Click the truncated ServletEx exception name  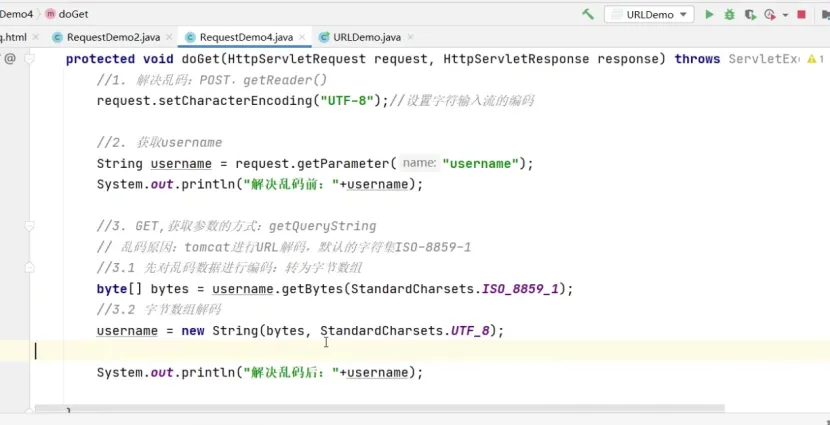tap(764, 59)
